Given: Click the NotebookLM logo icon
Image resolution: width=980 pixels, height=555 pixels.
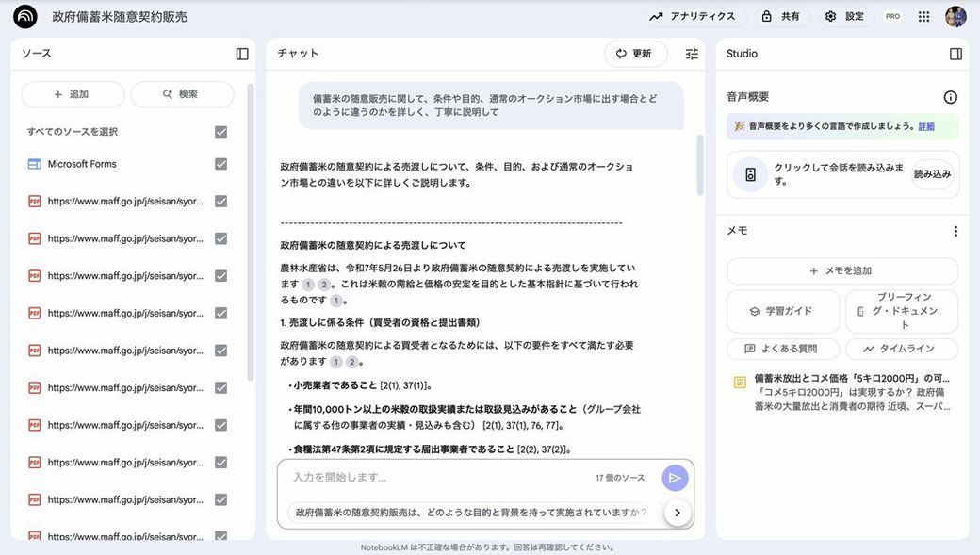Looking at the screenshot, I should coord(25,16).
